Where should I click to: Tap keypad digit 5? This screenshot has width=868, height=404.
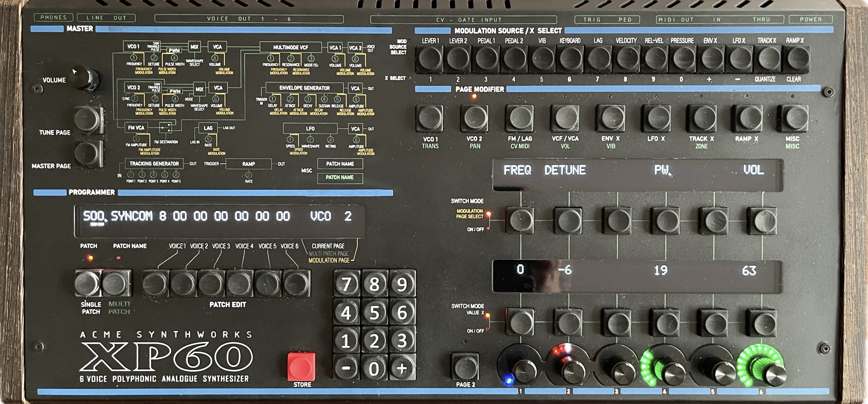click(x=374, y=312)
